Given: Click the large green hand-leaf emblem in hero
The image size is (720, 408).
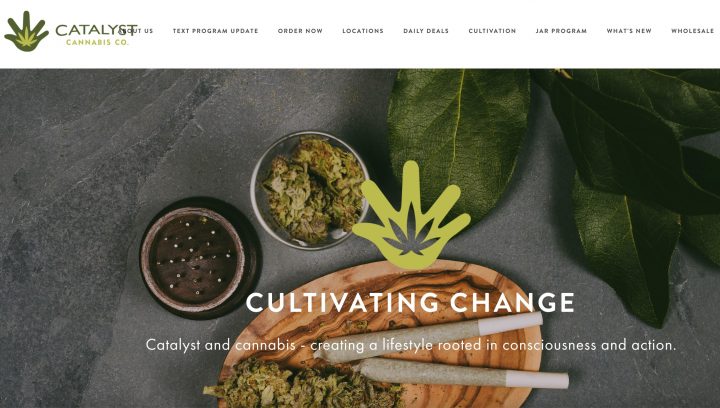Looking at the screenshot, I should tap(411, 215).
